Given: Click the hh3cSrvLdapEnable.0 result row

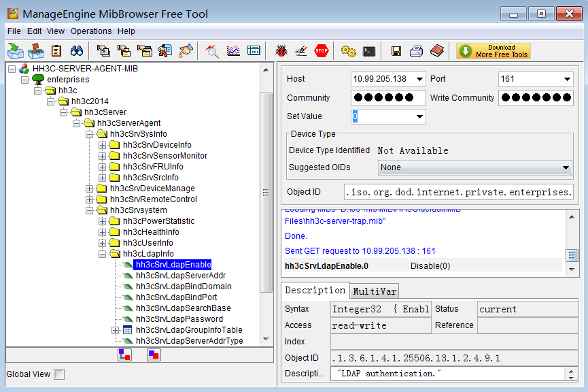Looking at the screenshot, I should (x=423, y=266).
